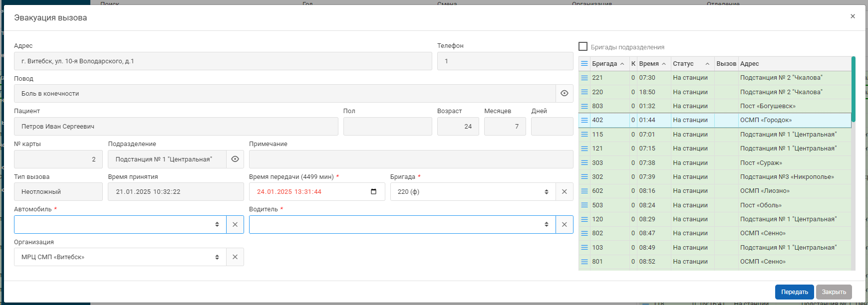Select time cell 08:52 of brigade 801
The image size is (868, 305).
pos(654,262)
